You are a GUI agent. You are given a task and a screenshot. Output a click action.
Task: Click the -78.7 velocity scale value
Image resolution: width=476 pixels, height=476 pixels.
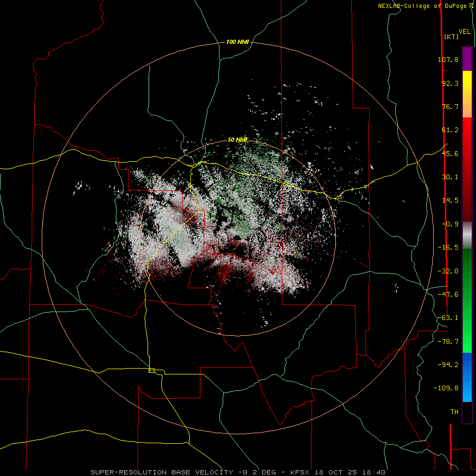448,342
